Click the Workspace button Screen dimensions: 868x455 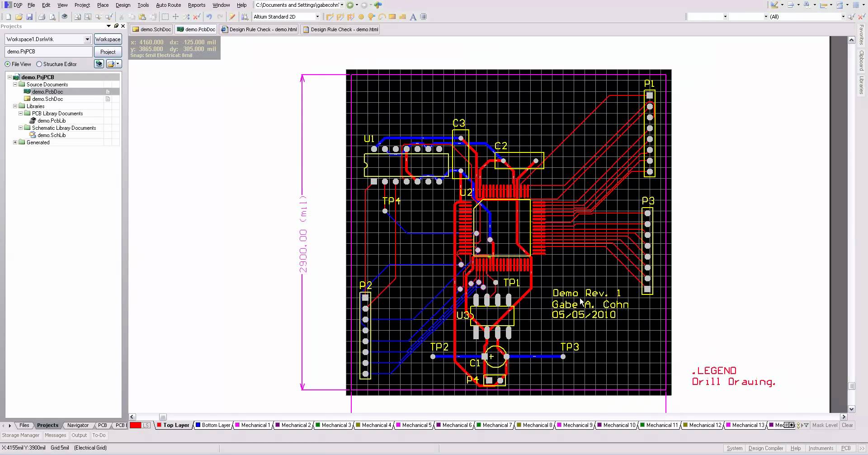[x=108, y=39]
